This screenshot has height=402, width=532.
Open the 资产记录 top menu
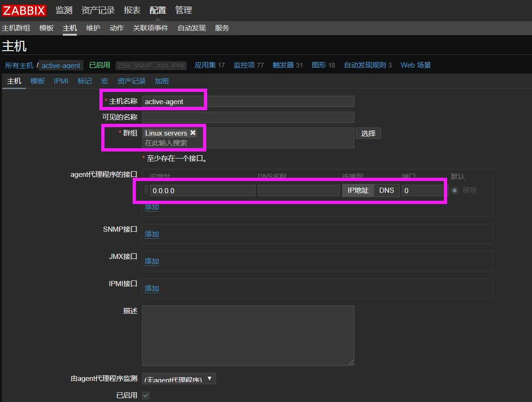point(98,10)
